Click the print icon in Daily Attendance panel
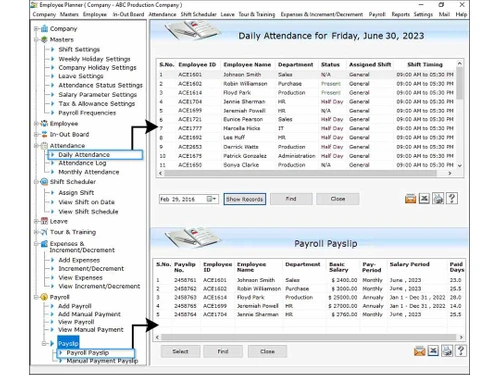Screen dimensions: 500x375 pos(438,198)
